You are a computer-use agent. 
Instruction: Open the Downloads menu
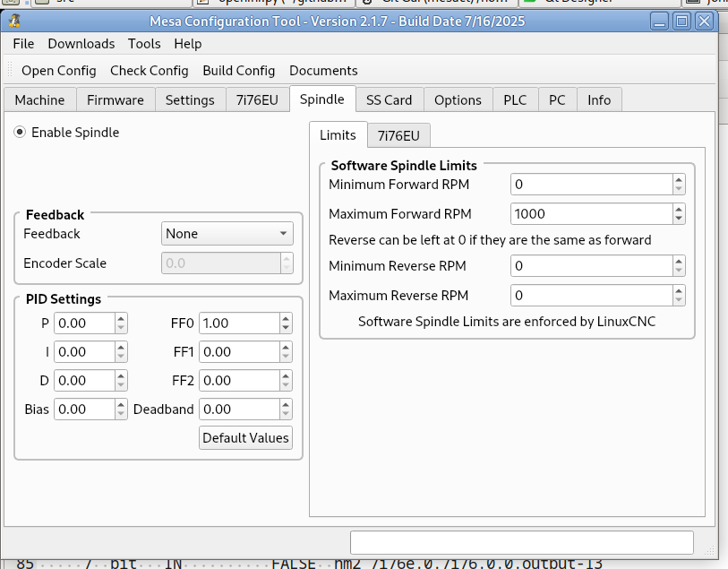81,44
